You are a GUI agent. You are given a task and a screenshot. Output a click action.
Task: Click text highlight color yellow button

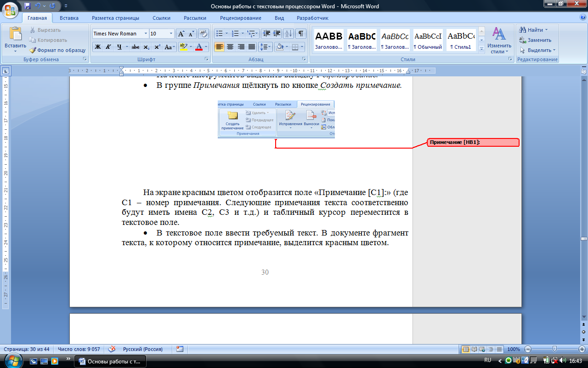point(183,47)
